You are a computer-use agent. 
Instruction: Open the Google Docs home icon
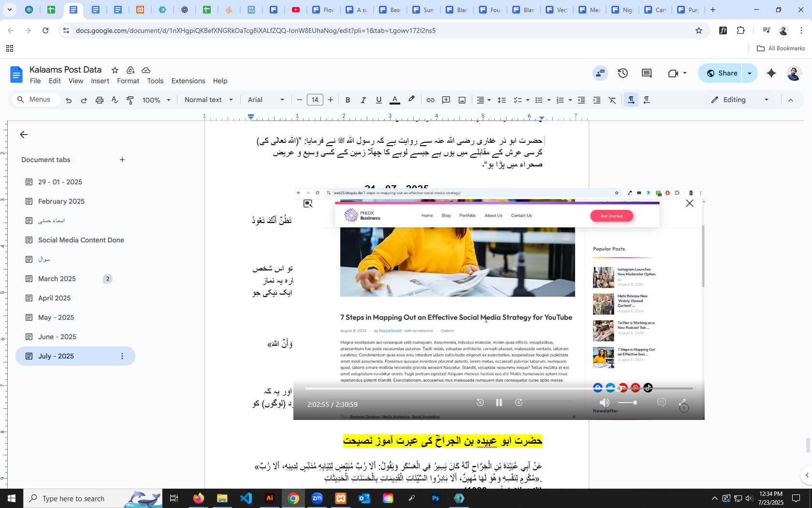click(x=16, y=75)
